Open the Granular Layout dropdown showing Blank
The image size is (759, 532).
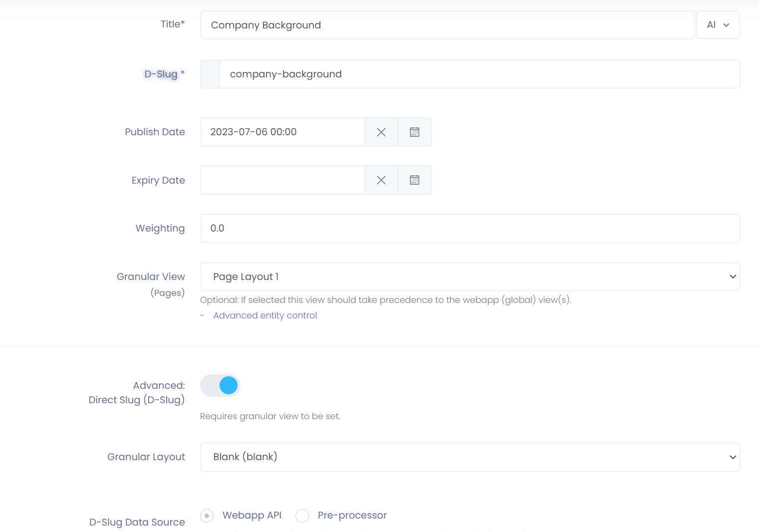[x=469, y=457]
